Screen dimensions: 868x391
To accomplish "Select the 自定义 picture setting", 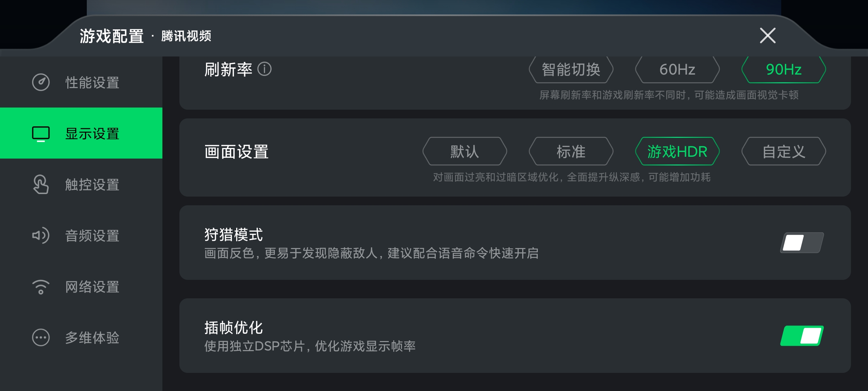I will click(784, 151).
